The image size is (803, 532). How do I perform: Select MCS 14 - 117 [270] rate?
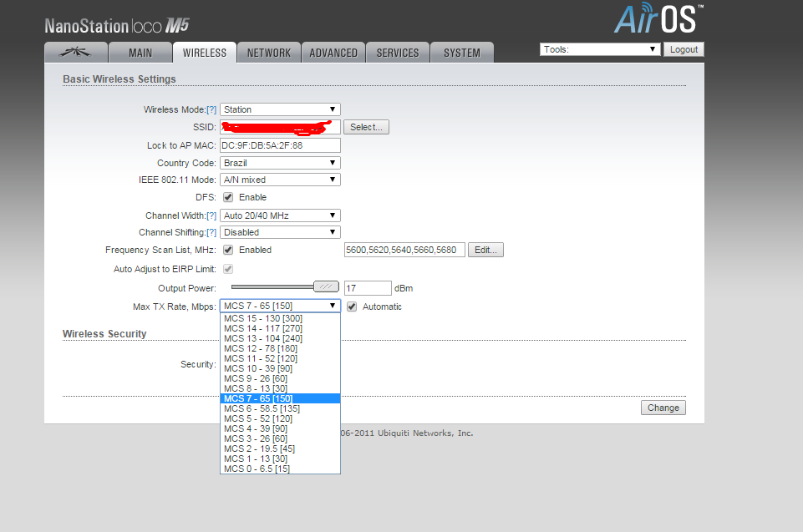tap(280, 328)
